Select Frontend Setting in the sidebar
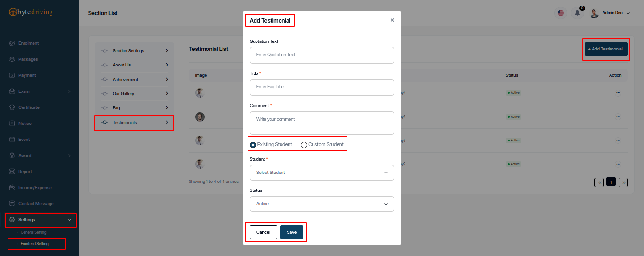Screen dimensions: 644x256 point(34,244)
